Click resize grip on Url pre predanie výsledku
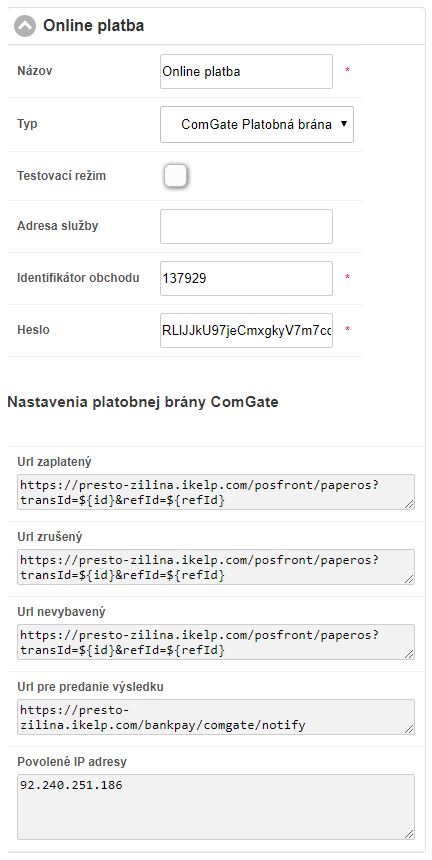432x860 pixels. point(410,729)
